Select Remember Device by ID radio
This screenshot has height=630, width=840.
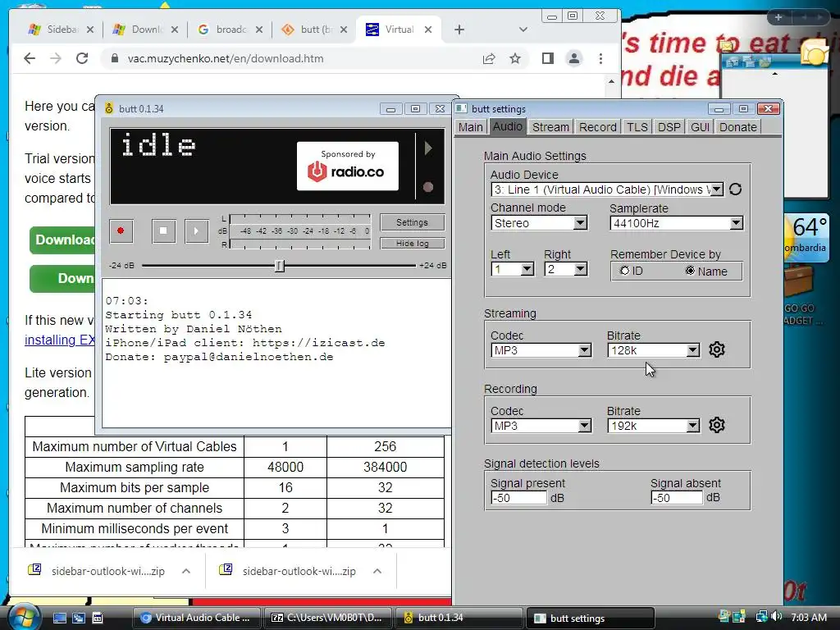[x=624, y=271]
